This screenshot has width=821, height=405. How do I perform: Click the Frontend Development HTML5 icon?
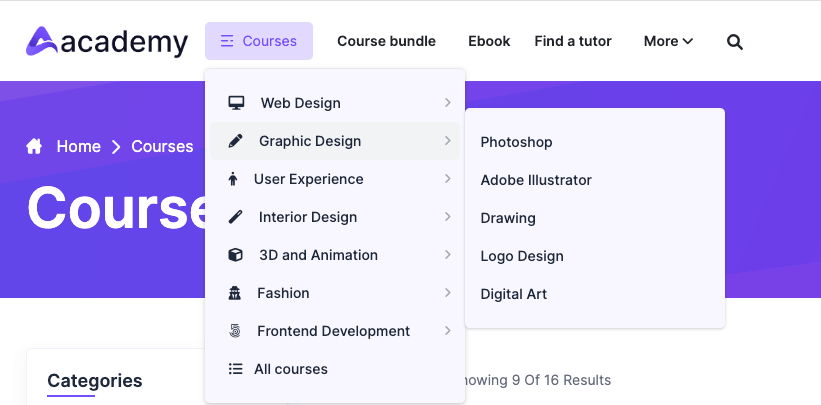(x=235, y=331)
